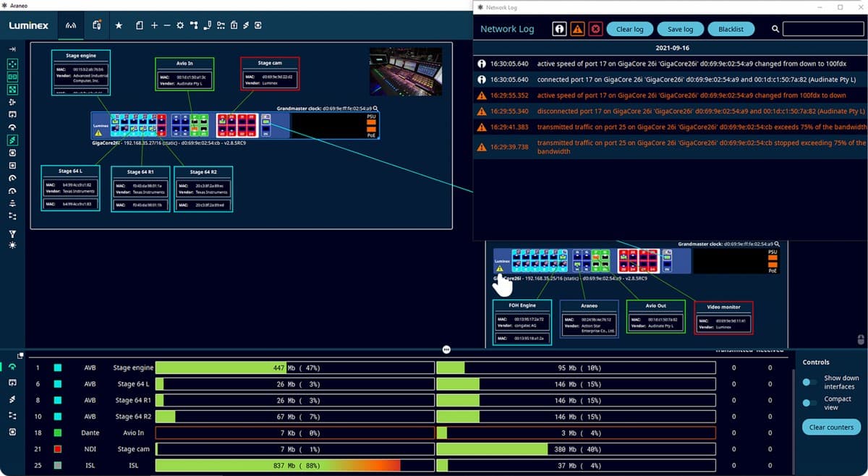The image size is (868, 476).
Task: Click the plus add icon in toolbar
Action: 154,25
